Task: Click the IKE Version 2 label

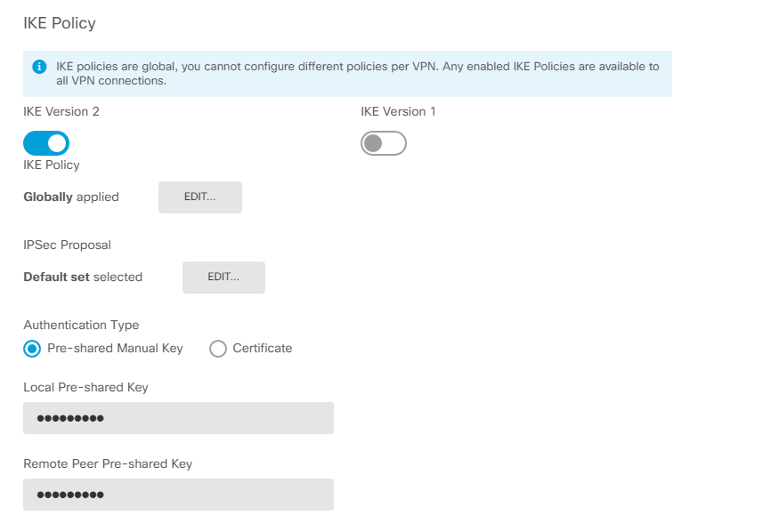Action: [61, 112]
